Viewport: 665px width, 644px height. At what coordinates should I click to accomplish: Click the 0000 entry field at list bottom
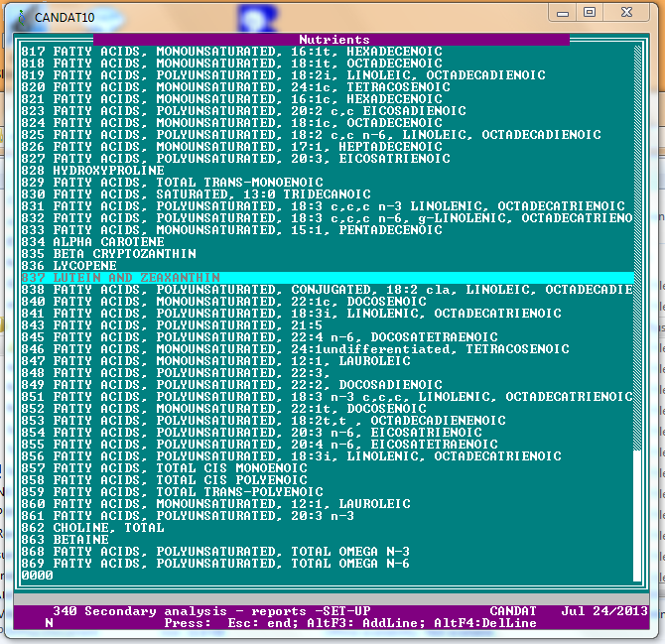click(x=37, y=576)
